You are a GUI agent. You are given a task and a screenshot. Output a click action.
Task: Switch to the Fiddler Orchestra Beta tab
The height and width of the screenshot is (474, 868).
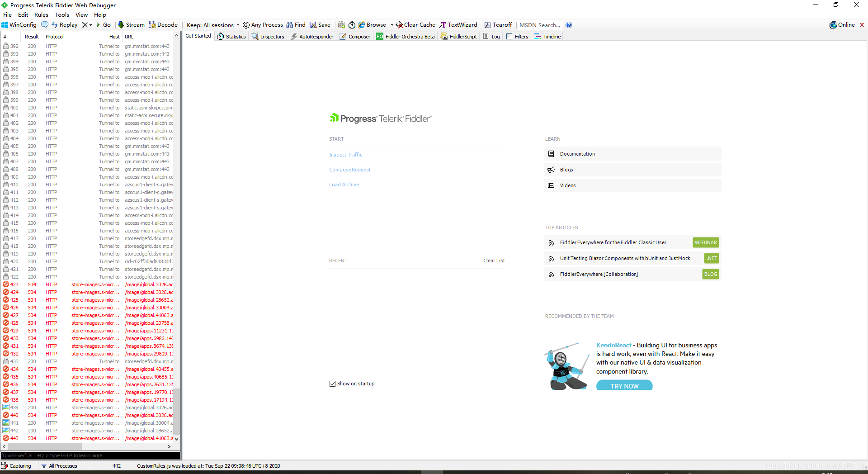[x=406, y=37]
